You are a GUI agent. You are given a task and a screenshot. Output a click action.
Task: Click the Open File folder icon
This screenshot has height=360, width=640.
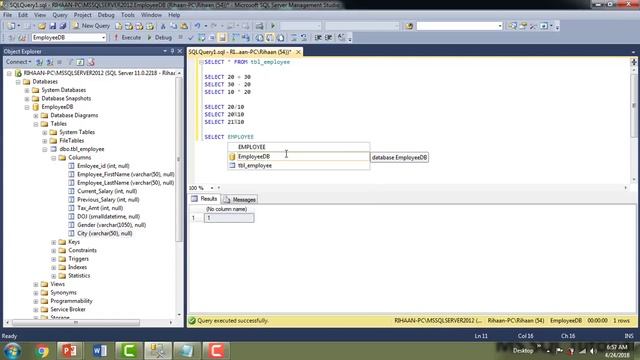(x=42, y=26)
